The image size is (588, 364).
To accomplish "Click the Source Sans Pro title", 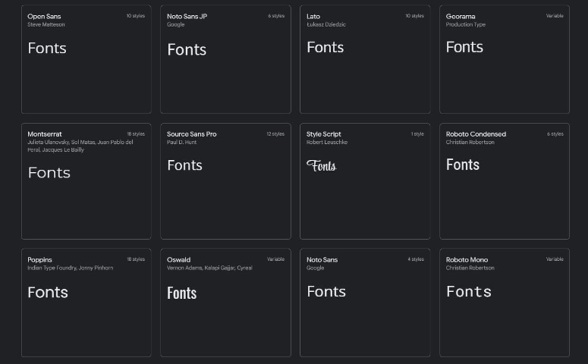I will point(191,134).
